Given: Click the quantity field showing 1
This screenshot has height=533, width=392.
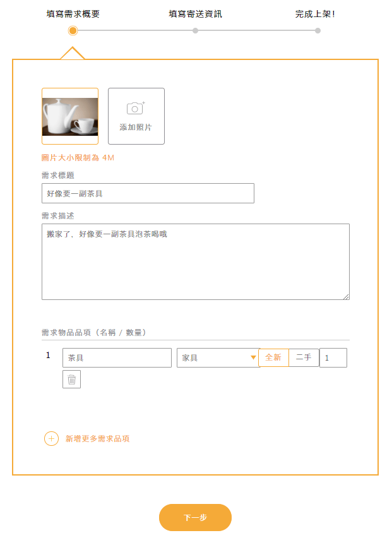Looking at the screenshot, I should (x=333, y=357).
